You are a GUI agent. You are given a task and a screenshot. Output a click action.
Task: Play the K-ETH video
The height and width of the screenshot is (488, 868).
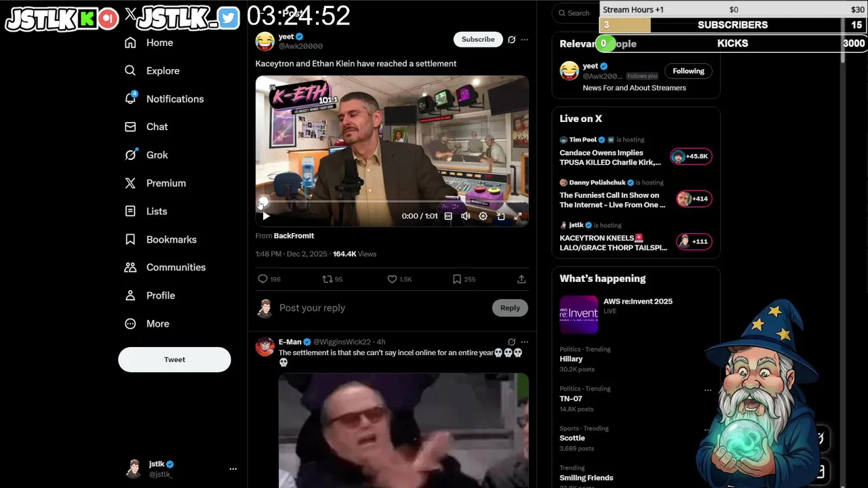(x=266, y=216)
